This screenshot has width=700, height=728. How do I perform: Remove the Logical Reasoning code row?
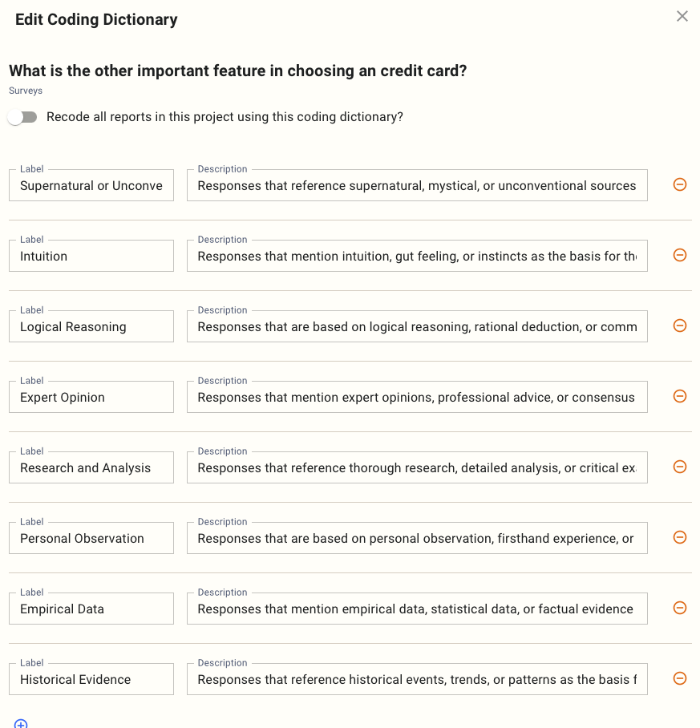679,326
